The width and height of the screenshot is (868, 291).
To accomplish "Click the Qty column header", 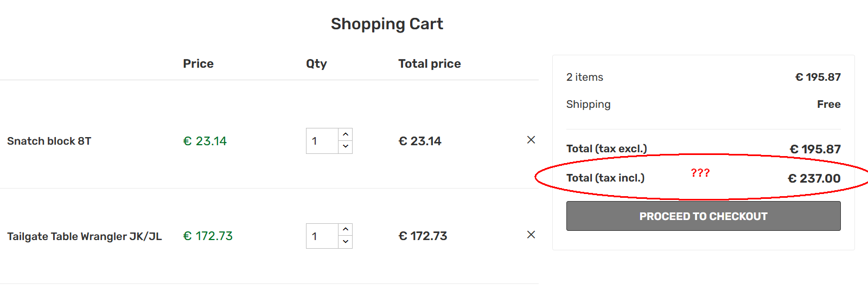I will click(x=316, y=64).
